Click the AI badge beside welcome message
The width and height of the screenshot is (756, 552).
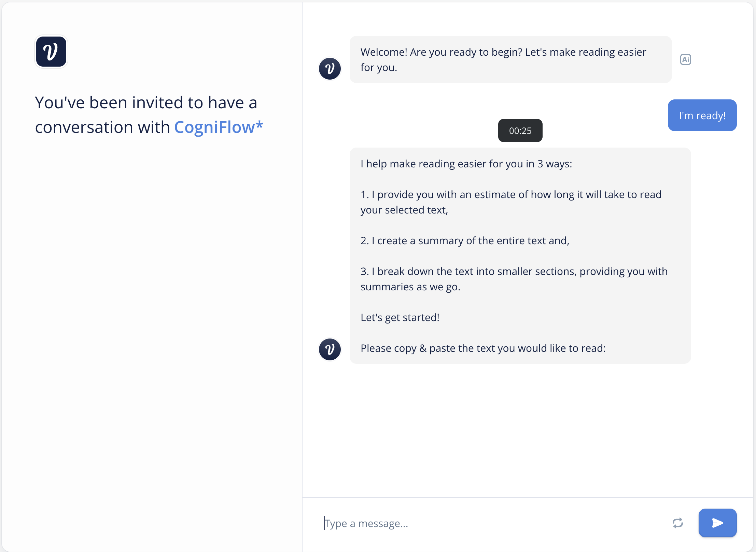(685, 59)
